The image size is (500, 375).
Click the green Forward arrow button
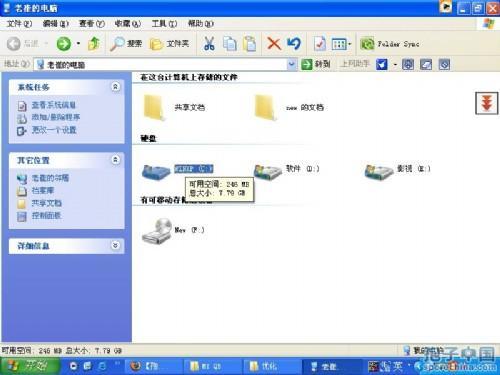[63, 44]
